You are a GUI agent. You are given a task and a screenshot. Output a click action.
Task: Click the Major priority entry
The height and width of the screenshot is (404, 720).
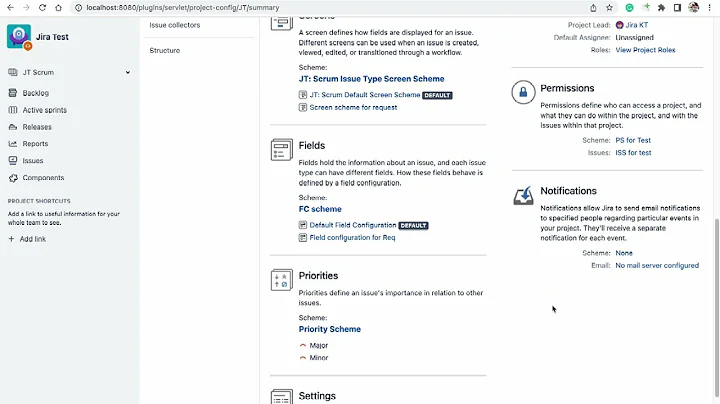pos(319,345)
